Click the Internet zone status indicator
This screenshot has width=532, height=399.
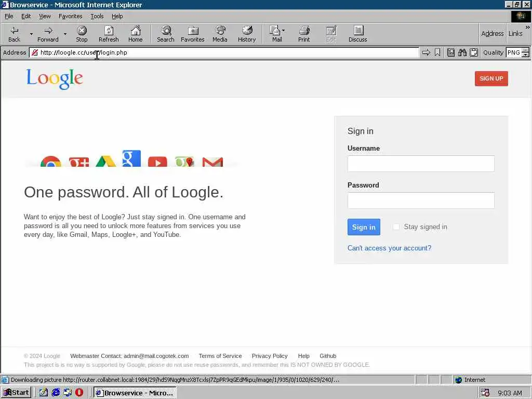point(470,380)
